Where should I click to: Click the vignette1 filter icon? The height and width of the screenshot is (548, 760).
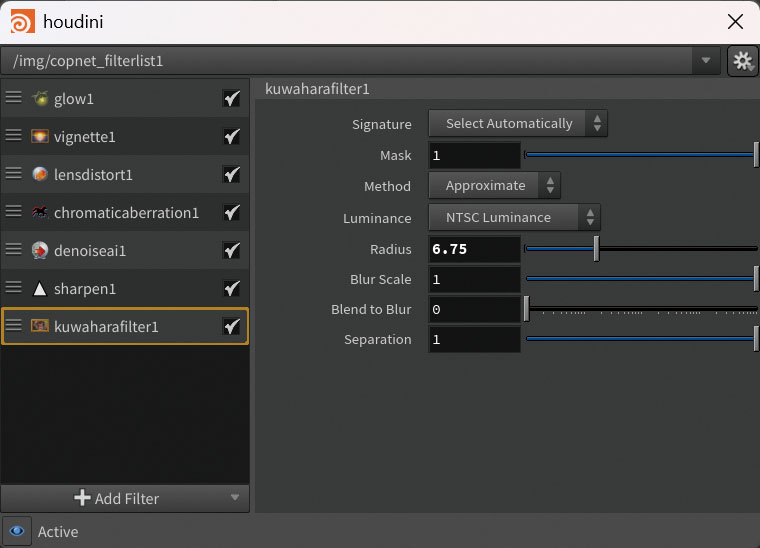(x=40, y=136)
